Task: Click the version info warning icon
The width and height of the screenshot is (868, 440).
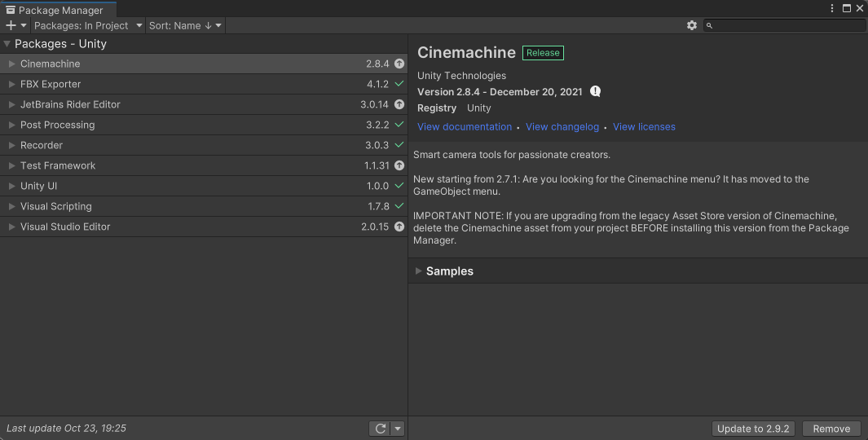Action: coord(595,91)
